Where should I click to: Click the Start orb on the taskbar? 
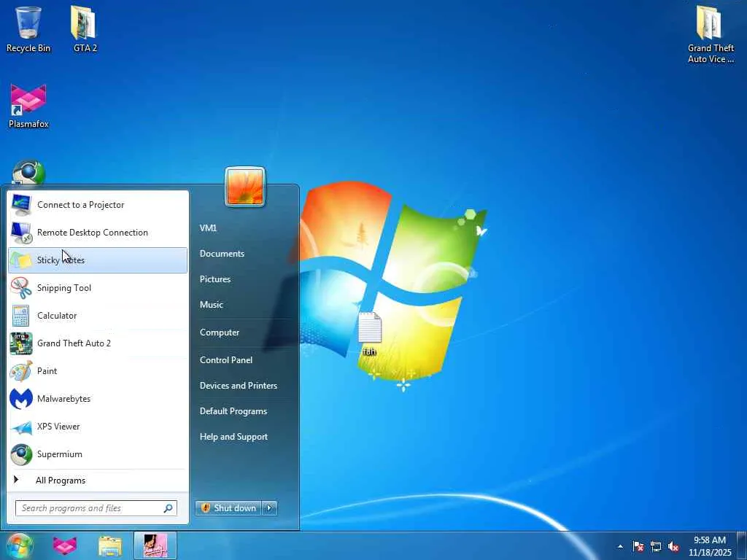[20, 545]
